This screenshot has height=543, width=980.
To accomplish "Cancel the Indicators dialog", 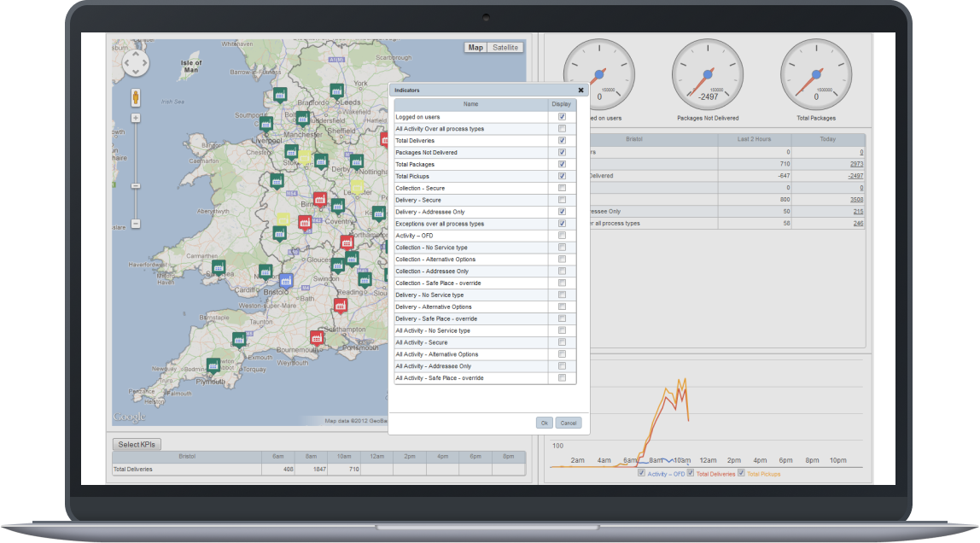I will 568,423.
